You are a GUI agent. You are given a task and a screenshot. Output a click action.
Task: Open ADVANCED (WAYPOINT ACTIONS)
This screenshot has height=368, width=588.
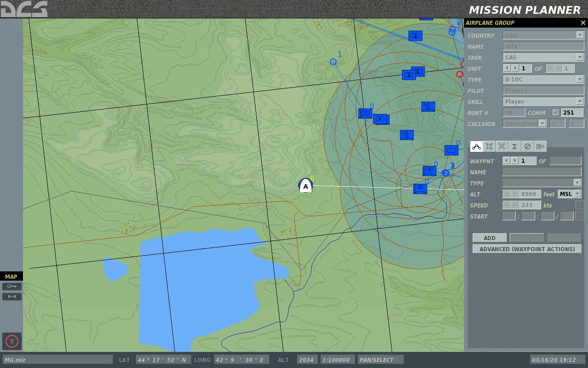[x=527, y=249]
